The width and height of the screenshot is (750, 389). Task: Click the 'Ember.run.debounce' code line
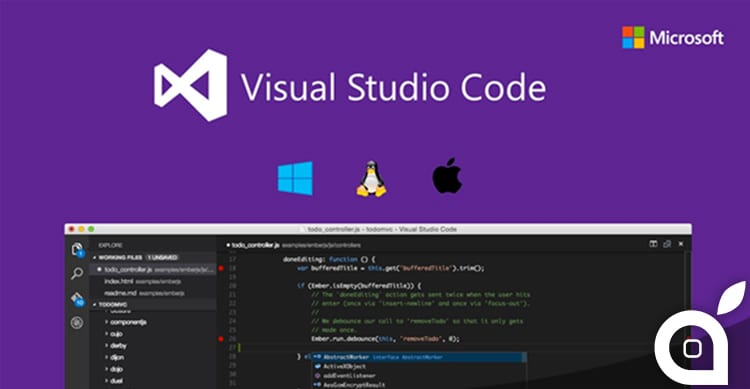[386, 339]
